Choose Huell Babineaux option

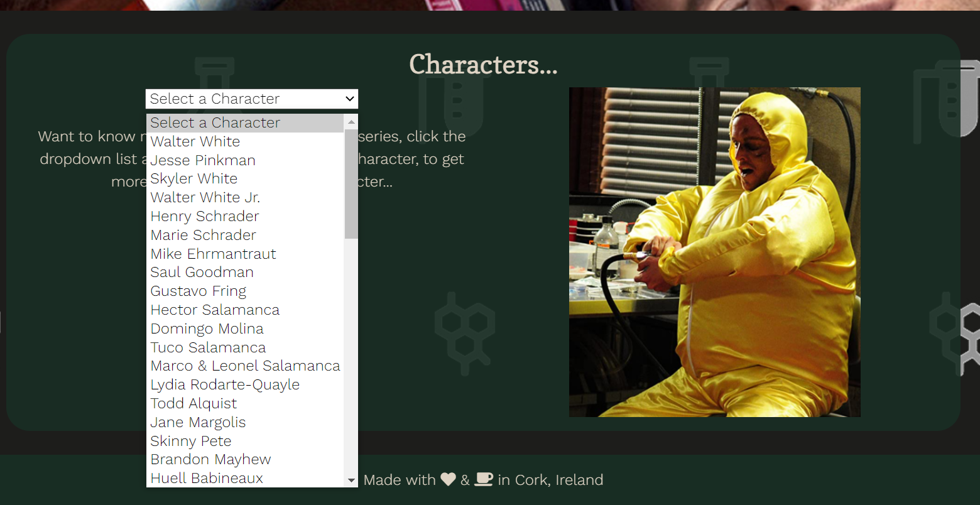[x=246, y=479]
